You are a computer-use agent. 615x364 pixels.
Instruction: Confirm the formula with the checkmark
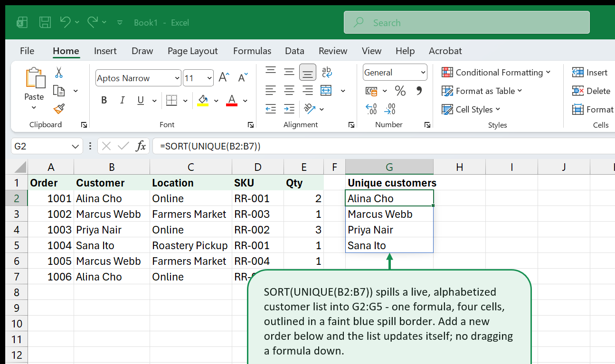(x=123, y=146)
